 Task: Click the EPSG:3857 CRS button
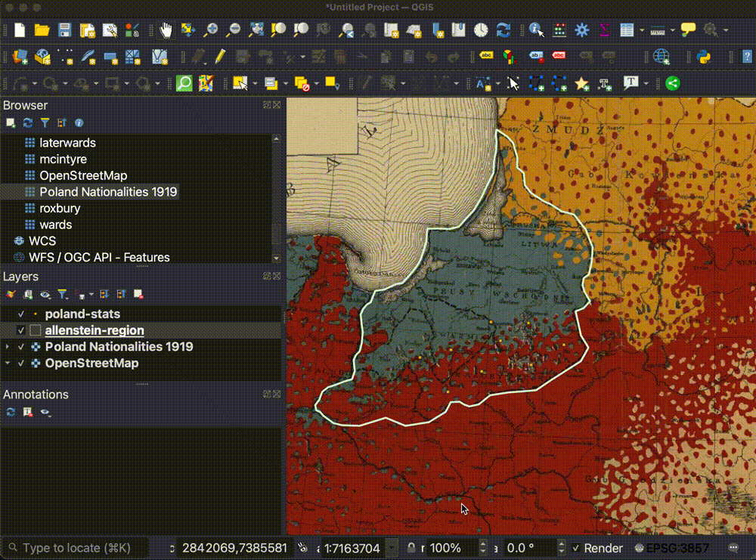[671, 548]
